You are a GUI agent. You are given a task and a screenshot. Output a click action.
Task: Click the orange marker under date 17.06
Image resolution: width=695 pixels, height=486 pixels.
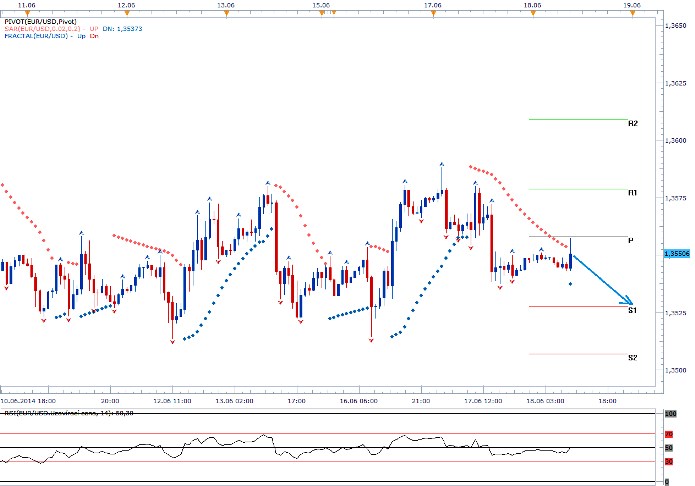click(x=433, y=13)
